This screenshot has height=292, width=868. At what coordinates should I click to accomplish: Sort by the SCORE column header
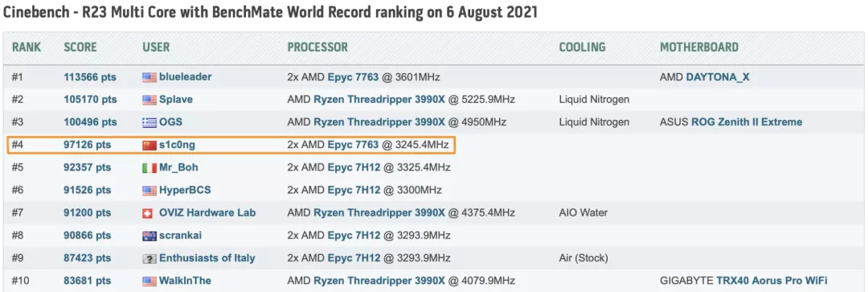tap(80, 47)
